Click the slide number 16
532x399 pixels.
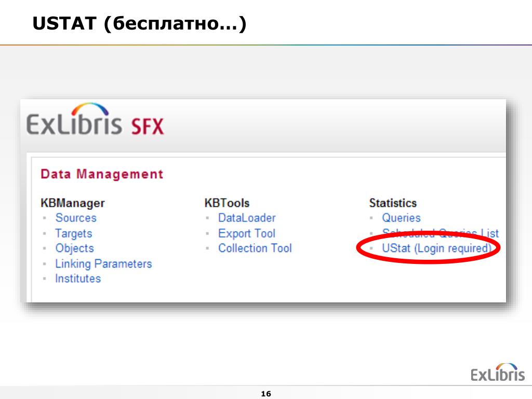pos(266,394)
